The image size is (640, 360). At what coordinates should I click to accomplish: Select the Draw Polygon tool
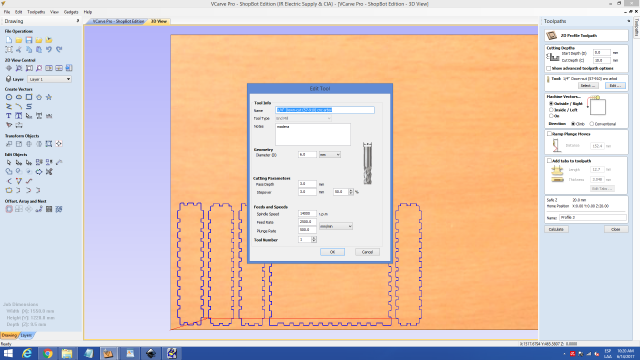39,97
